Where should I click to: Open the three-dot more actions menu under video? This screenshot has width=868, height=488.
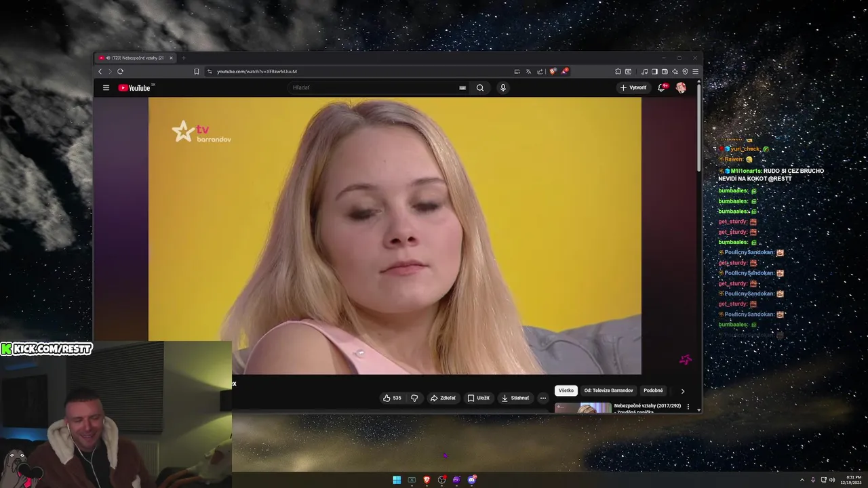click(x=543, y=398)
